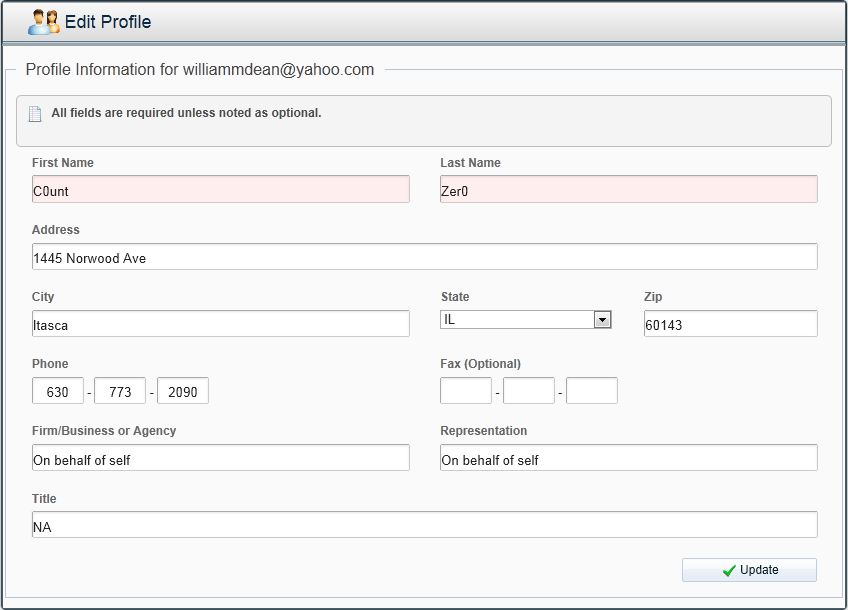This screenshot has width=848, height=610.
Task: Click the first Fax number box
Action: coord(466,391)
